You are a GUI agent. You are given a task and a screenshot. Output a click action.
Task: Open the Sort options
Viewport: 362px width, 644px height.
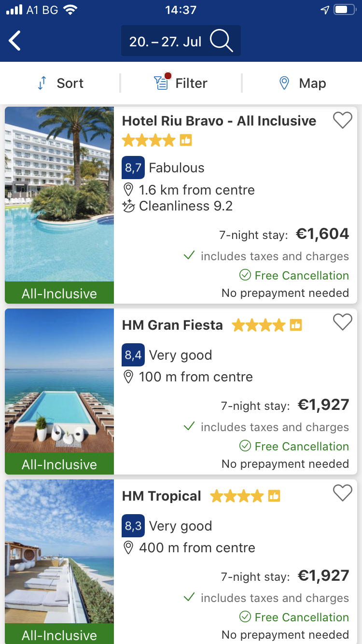pos(61,83)
